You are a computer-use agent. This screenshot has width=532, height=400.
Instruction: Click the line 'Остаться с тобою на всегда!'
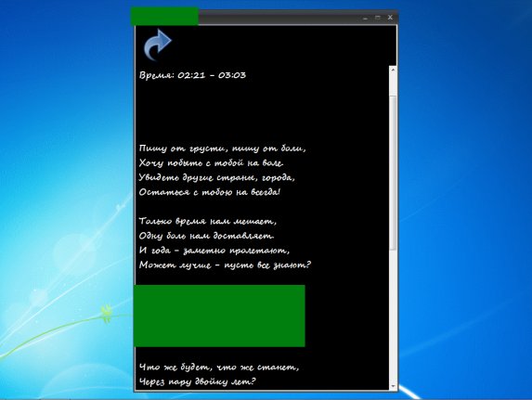pyautogui.click(x=210, y=192)
